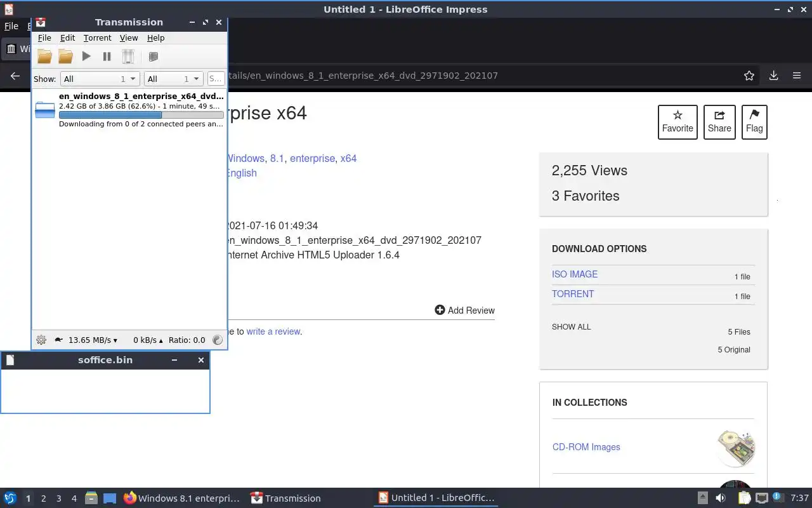
Task: Click the TORRENT download link
Action: pos(573,294)
